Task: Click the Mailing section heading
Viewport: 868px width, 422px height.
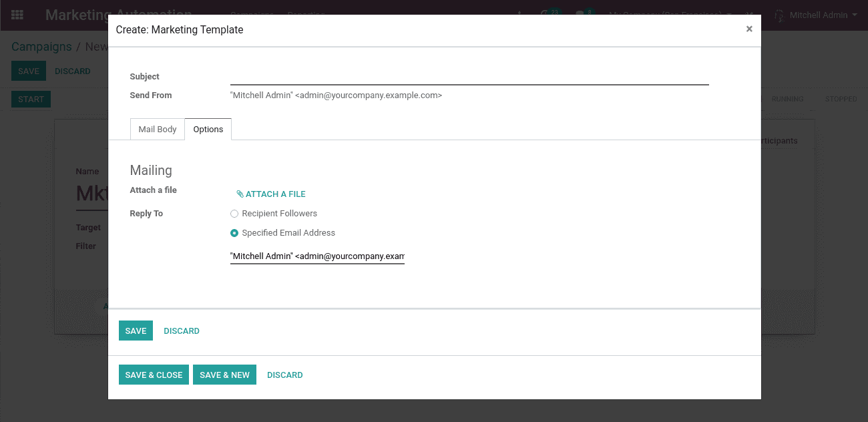Action: pyautogui.click(x=151, y=170)
